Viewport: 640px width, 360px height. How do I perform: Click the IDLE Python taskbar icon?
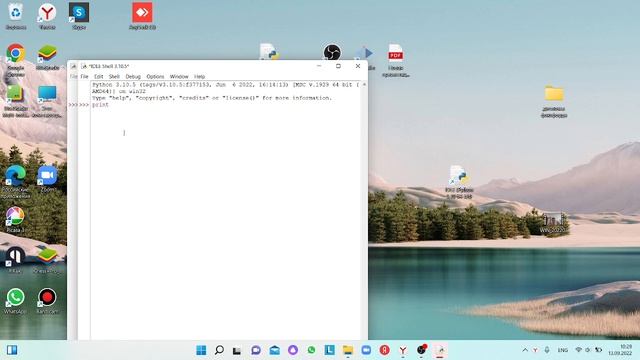pos(440,350)
